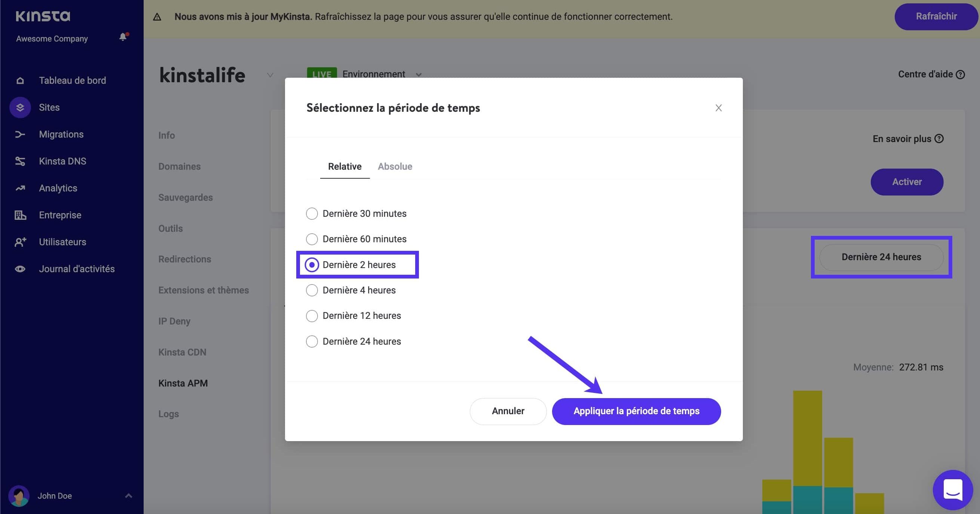Click the question icon beside En savoir plus

click(939, 139)
